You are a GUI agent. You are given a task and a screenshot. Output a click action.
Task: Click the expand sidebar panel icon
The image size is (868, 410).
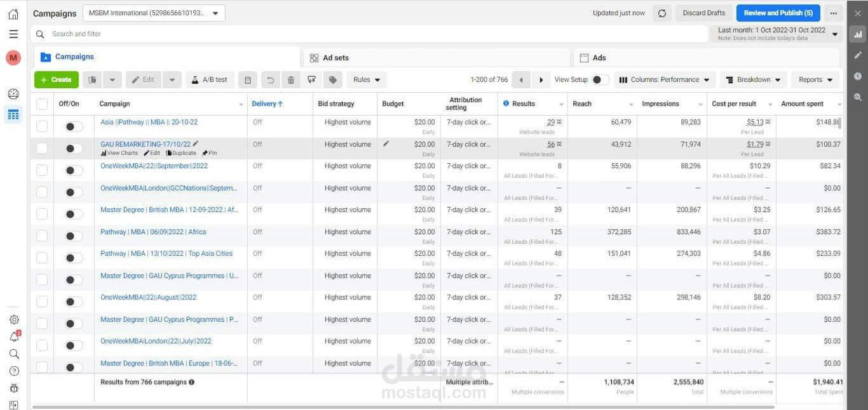coord(14,405)
